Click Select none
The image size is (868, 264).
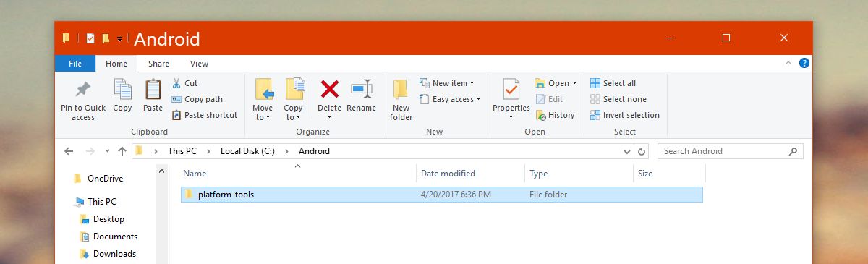tap(618, 99)
